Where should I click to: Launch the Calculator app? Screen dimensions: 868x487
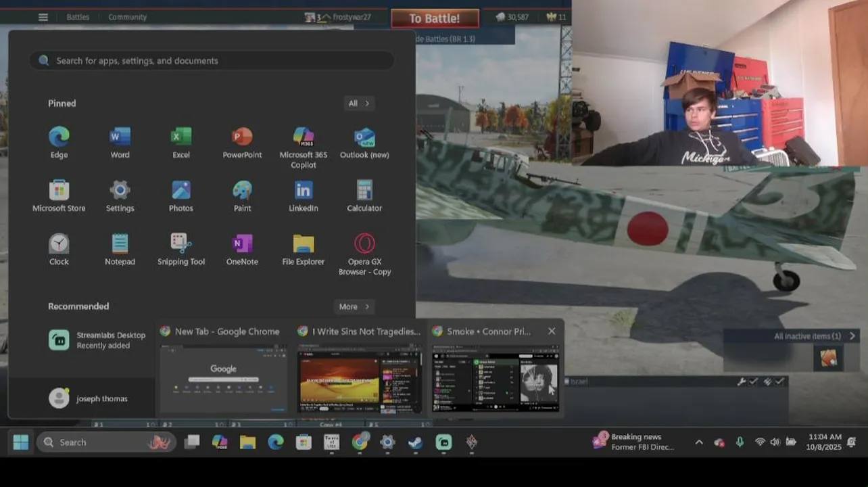364,196
